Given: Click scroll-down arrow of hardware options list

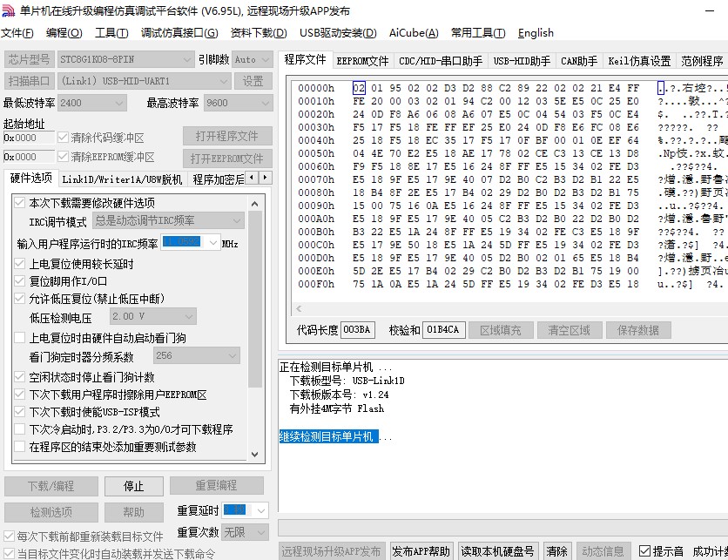Looking at the screenshot, I should pos(255,454).
